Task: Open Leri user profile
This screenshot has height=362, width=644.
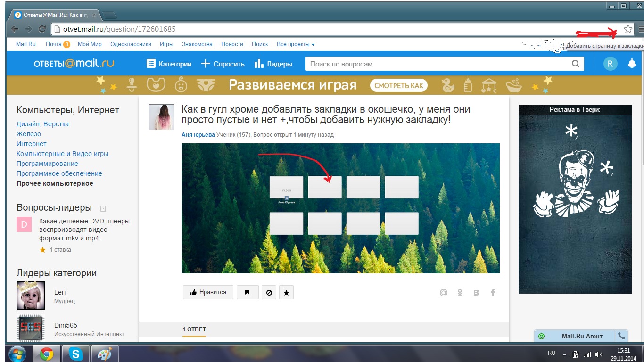Action: [x=60, y=293]
